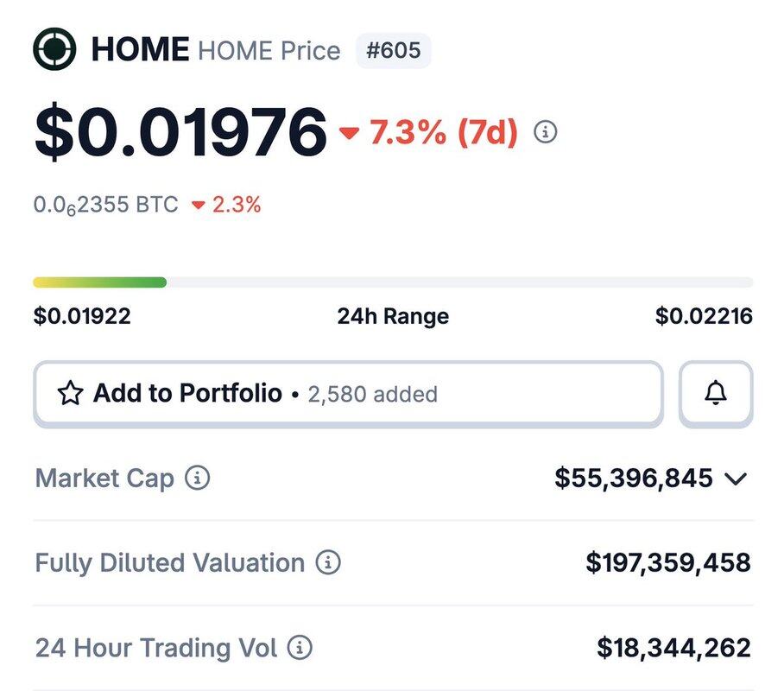The image size is (784, 691).
Task: Click the 7.3% (7d) change text
Action: tap(444, 132)
